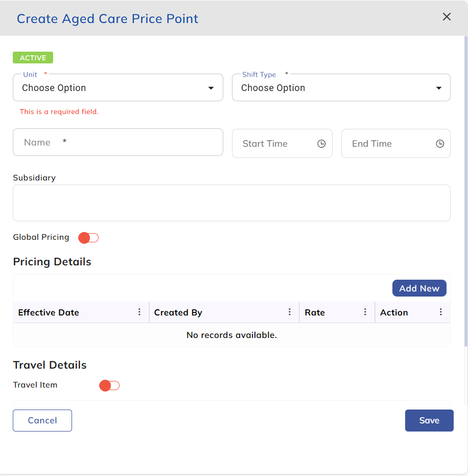Image resolution: width=468 pixels, height=476 pixels.
Task: Open the Start Time clock picker
Action: (x=321, y=144)
